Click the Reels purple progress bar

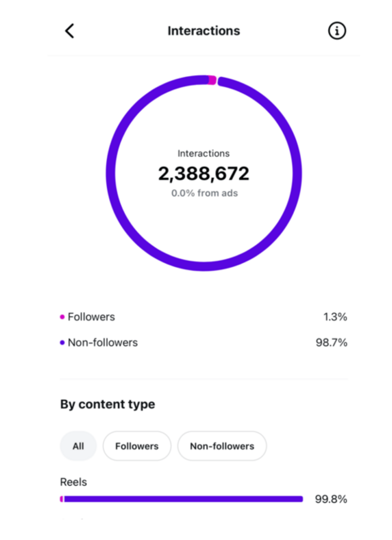tap(184, 499)
